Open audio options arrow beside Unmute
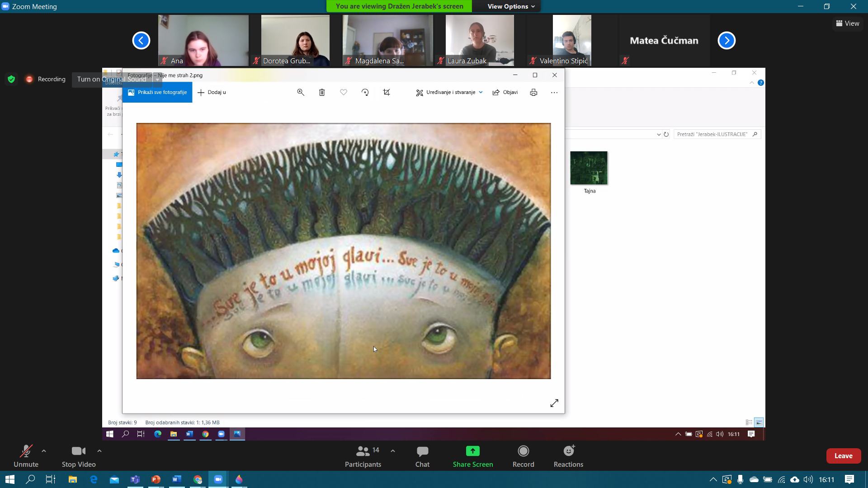The width and height of the screenshot is (868, 488). click(x=44, y=451)
